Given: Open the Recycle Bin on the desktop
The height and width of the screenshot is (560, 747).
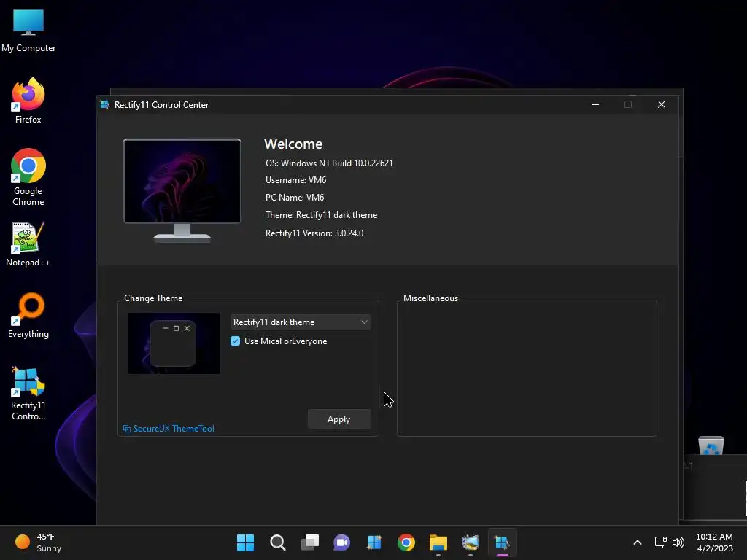Looking at the screenshot, I should (711, 446).
